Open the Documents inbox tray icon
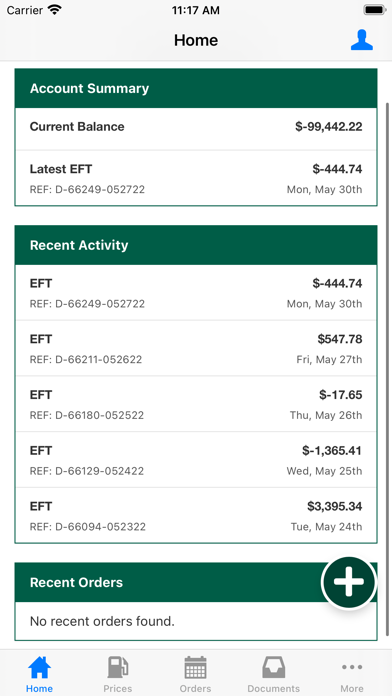 pyautogui.click(x=273, y=667)
